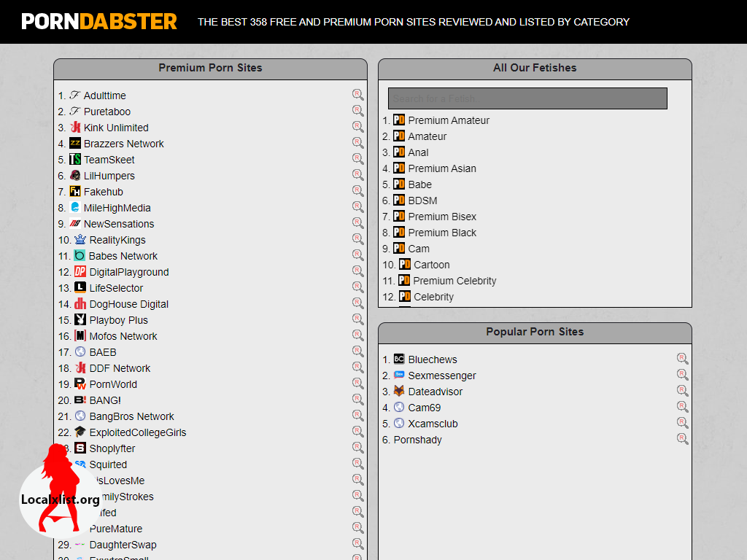The image size is (747, 560).
Task: Open the review magnifier for Bluechews
Action: point(683,359)
